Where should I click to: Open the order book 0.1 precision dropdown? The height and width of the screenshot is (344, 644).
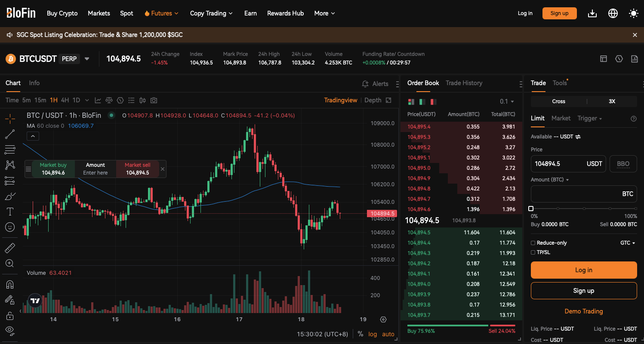[507, 101]
